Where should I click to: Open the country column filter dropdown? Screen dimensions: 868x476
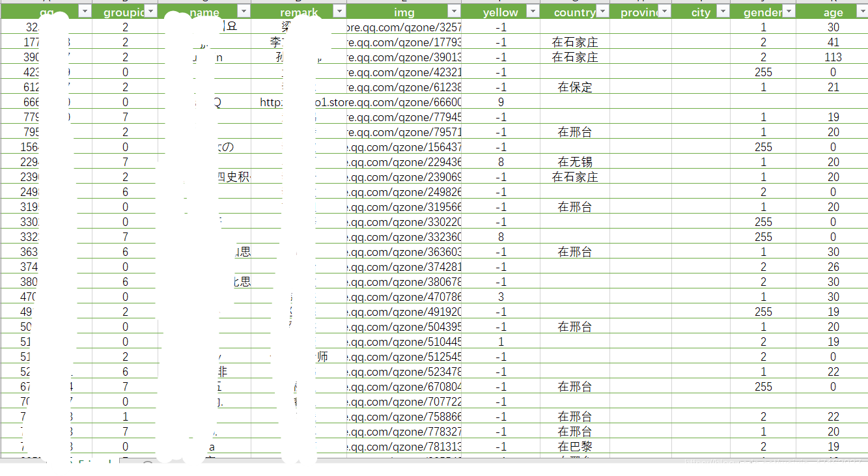coord(602,12)
